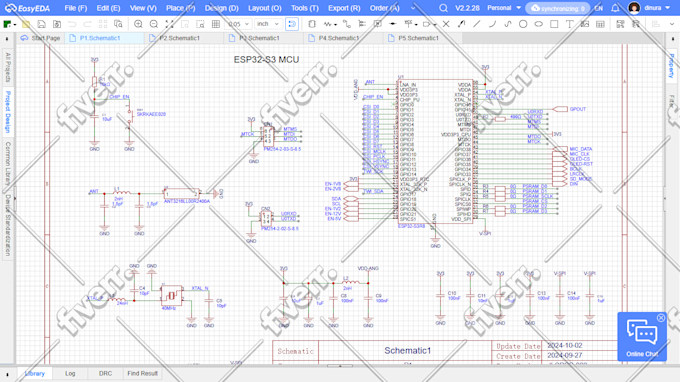The width and height of the screenshot is (680, 382).
Task: Toggle the grid display icon
Action: [216, 24]
